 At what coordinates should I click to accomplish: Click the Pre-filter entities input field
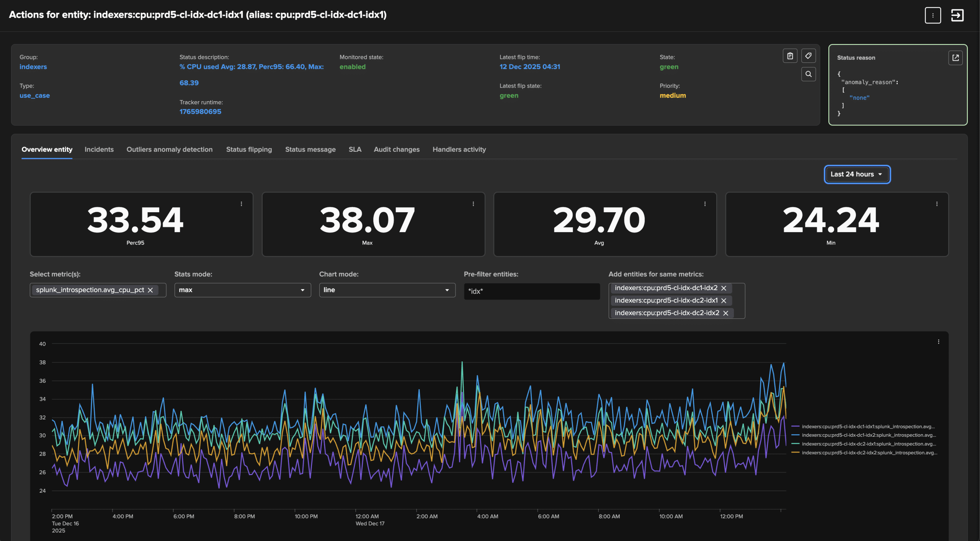(x=531, y=291)
